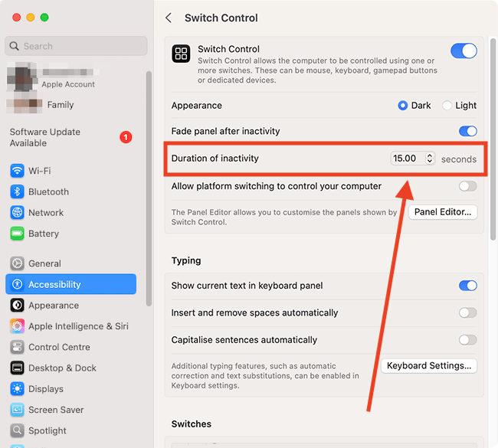Screen dimensions: 498x448
Task: Enable Allow platform switching toggle
Action: (x=468, y=186)
